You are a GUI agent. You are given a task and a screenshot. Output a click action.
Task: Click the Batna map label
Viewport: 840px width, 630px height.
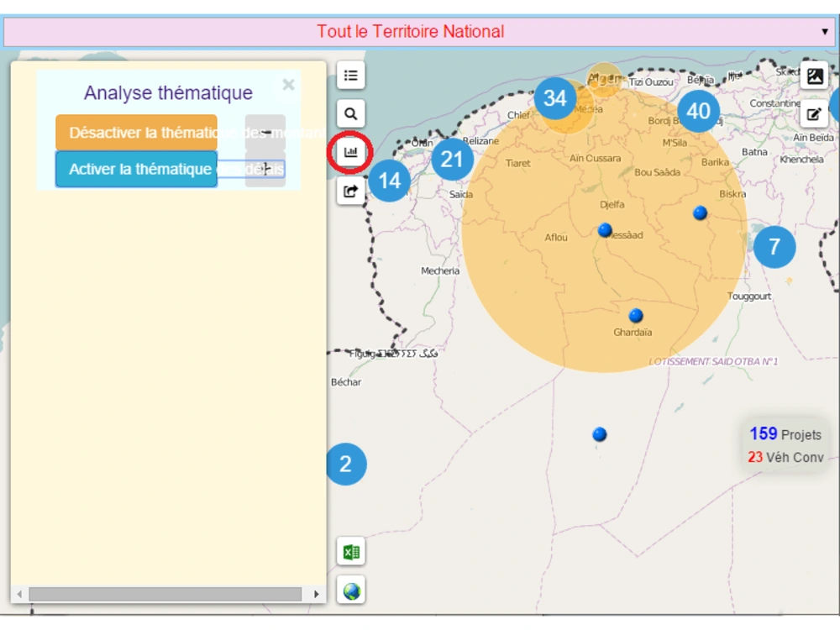click(x=755, y=152)
